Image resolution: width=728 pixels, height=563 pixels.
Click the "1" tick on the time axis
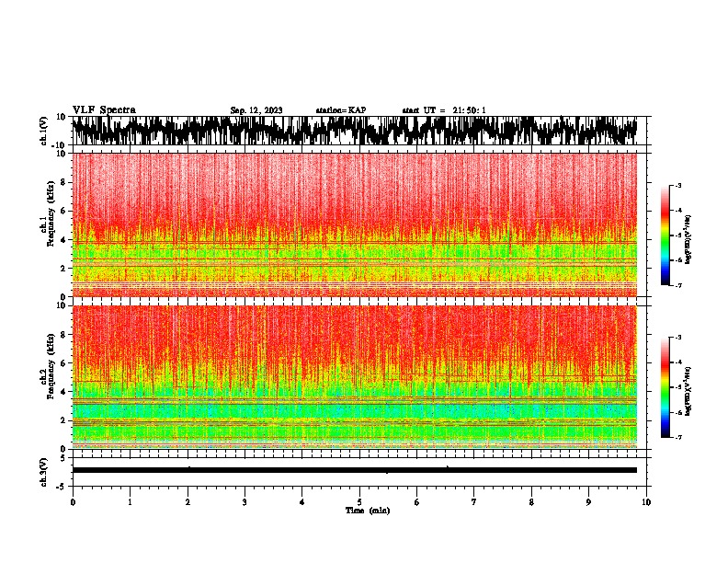(130, 502)
